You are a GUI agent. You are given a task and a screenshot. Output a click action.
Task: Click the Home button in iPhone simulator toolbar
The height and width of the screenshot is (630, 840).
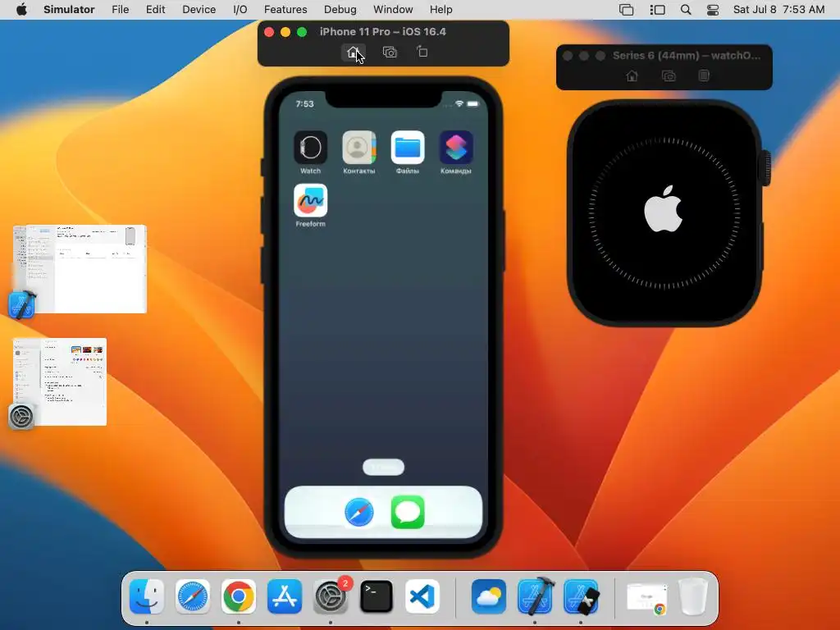click(x=353, y=52)
